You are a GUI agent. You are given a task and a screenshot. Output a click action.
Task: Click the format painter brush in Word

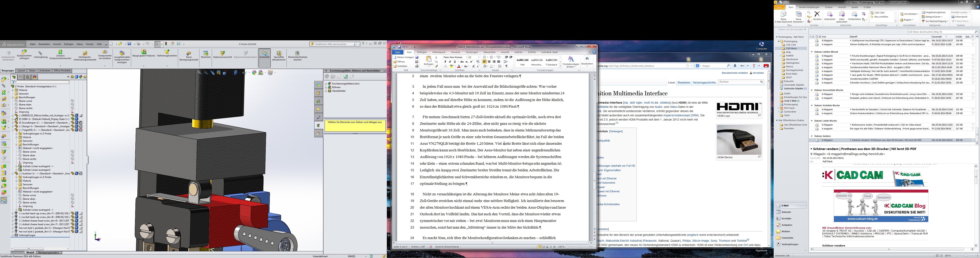click(x=436, y=66)
